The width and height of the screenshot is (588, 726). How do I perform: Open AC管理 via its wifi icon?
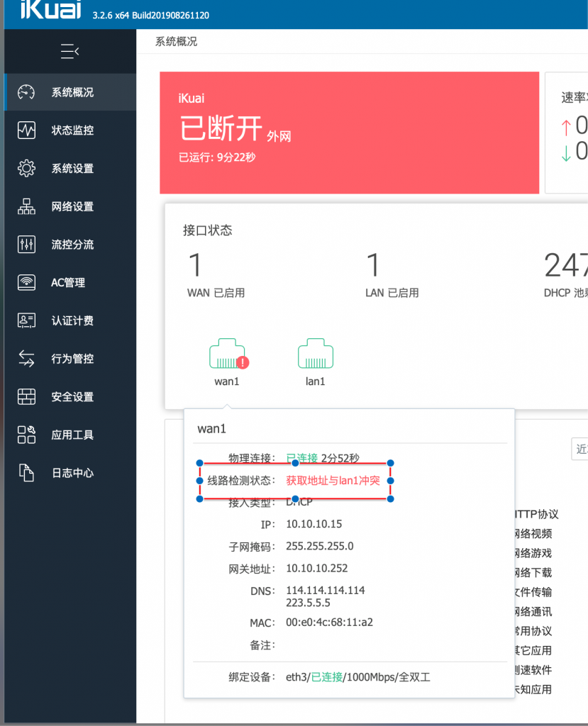[x=26, y=282]
